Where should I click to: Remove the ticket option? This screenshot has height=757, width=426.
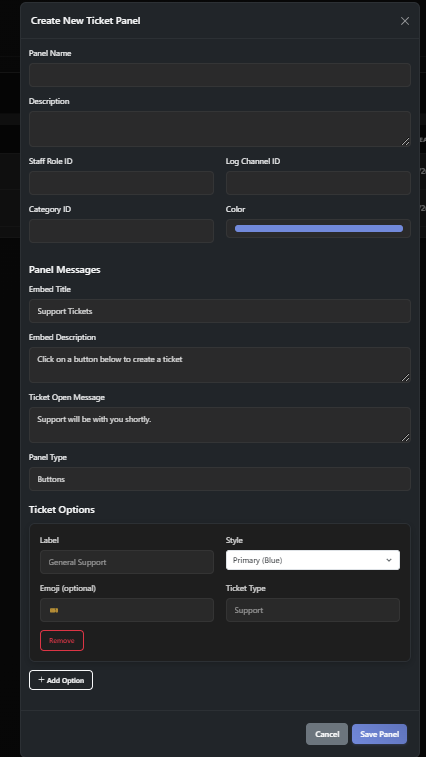pyautogui.click(x=62, y=640)
